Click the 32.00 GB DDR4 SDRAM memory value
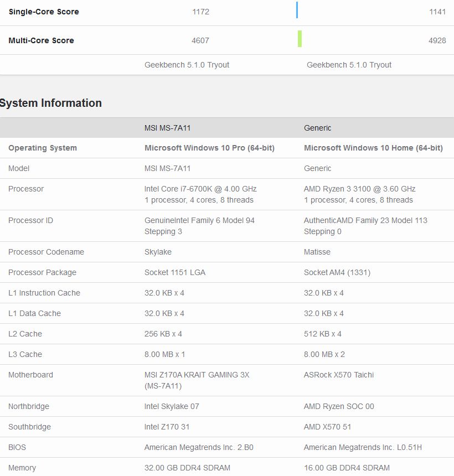Image resolution: width=454 pixels, height=476 pixels. click(187, 468)
